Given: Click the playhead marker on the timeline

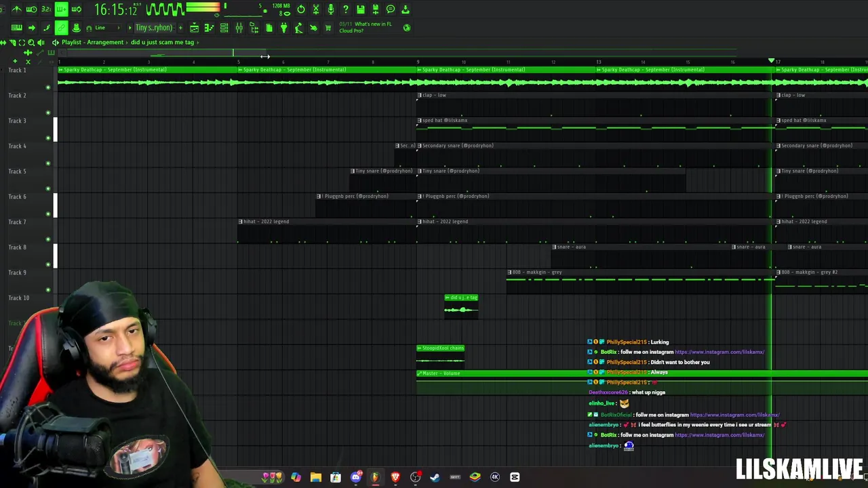Looking at the screenshot, I should 772,62.
